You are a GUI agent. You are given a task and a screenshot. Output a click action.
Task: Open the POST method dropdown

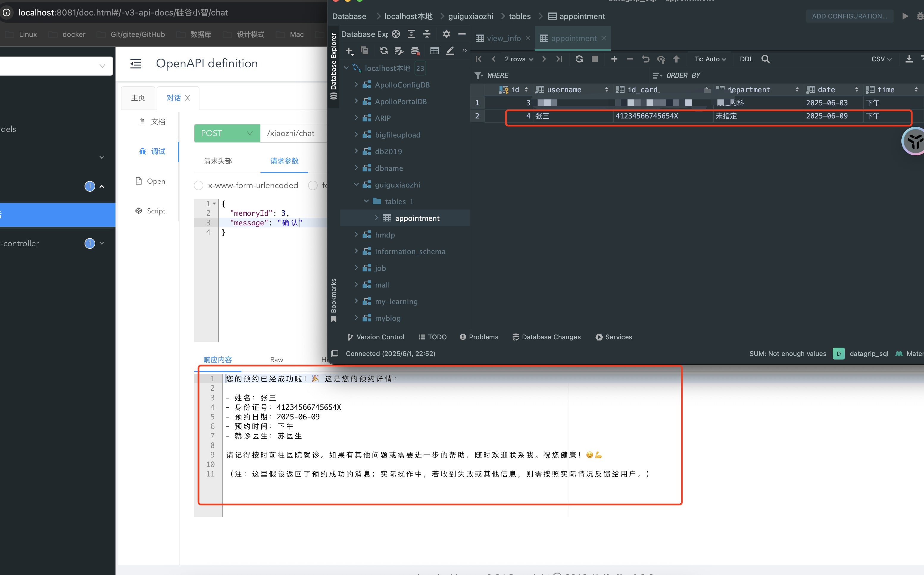[227, 133]
